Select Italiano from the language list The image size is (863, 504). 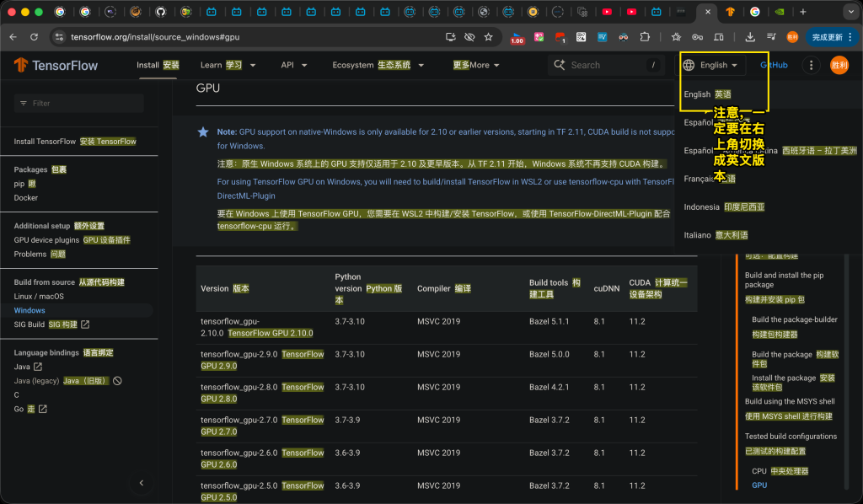[x=716, y=235]
